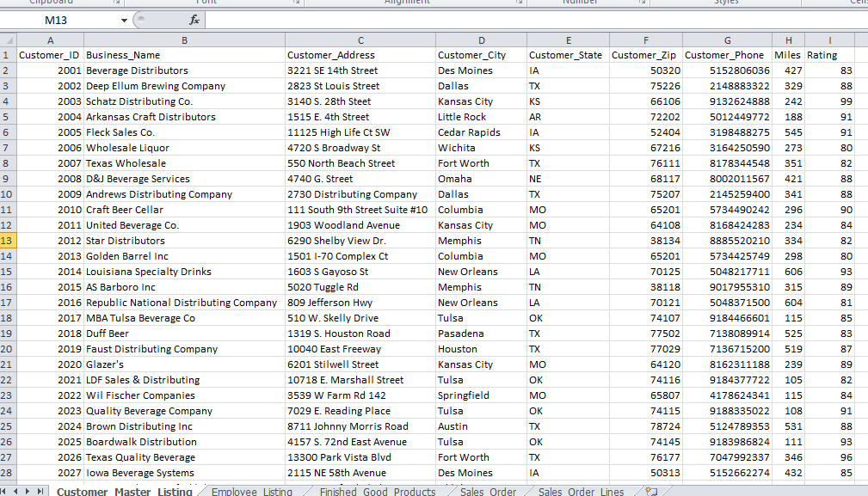Screen dimensions: 868x496
Task: Select cell Republic National Distributing Company
Action: pos(184,303)
